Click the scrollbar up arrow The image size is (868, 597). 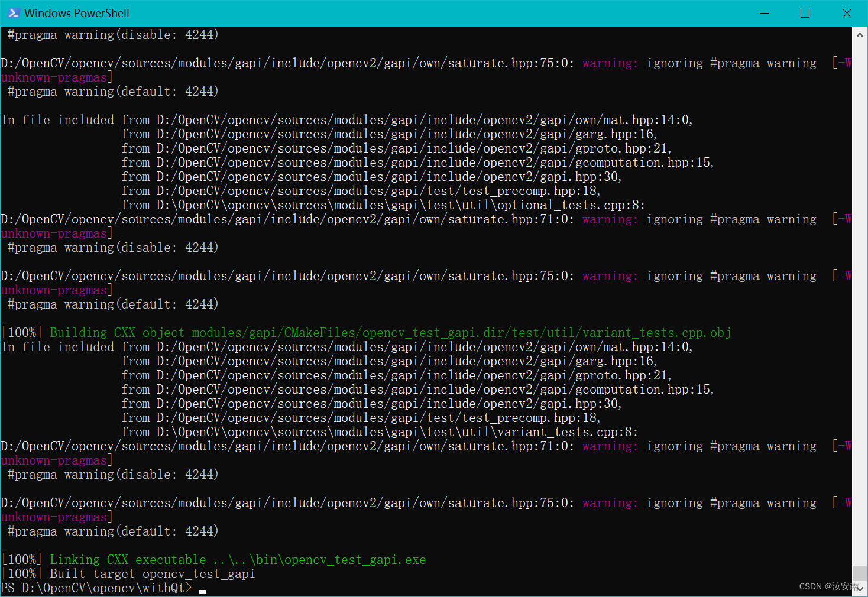click(x=860, y=34)
